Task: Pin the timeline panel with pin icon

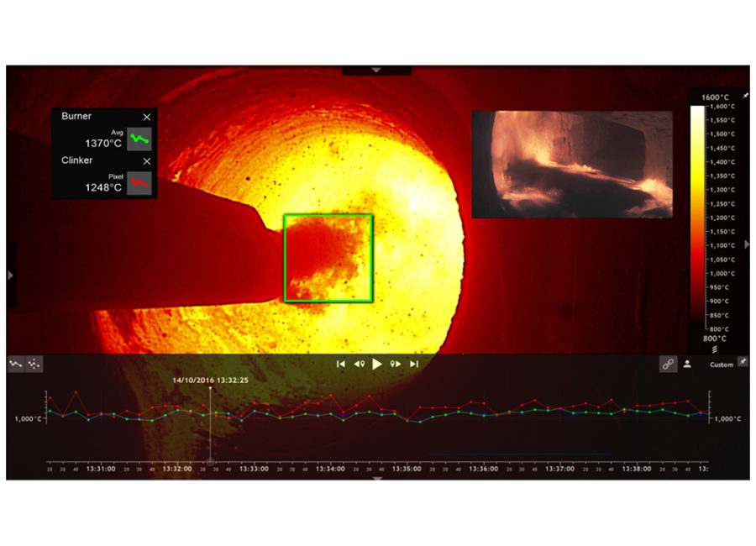Action: pos(742,361)
